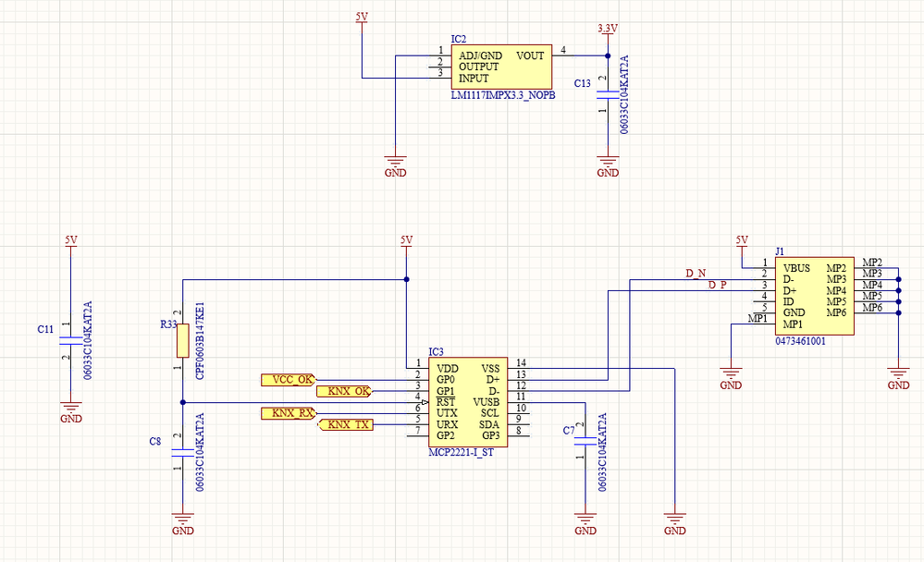Viewport: 924px width, 562px height.
Task: Click the SDA pin name on IC3
Action: [x=489, y=425]
